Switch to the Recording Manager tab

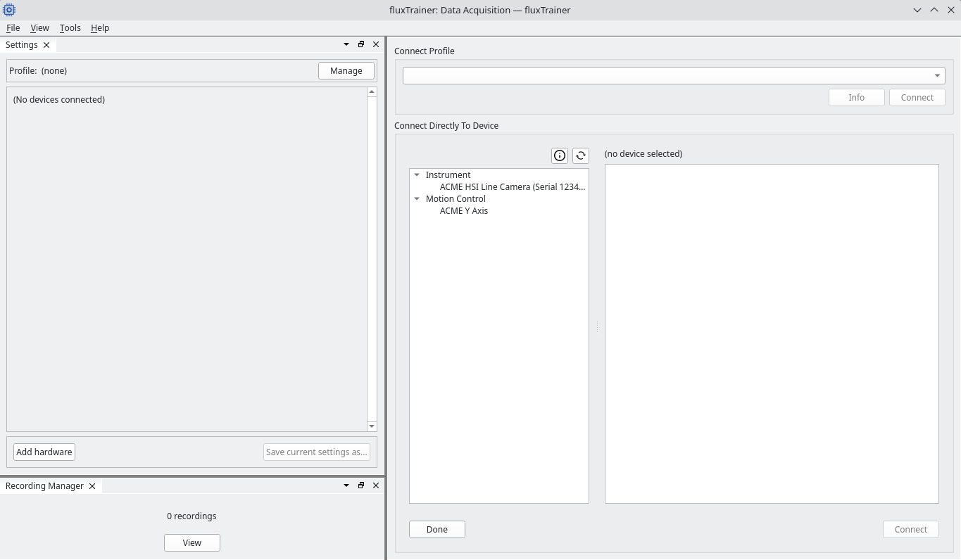pyautogui.click(x=44, y=486)
